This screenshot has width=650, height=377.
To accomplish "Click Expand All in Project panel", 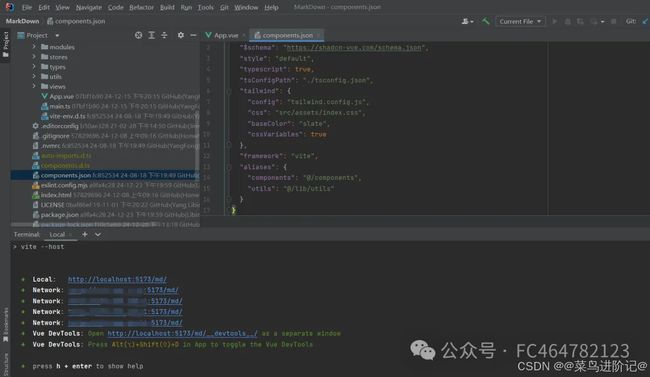I will click(152, 35).
